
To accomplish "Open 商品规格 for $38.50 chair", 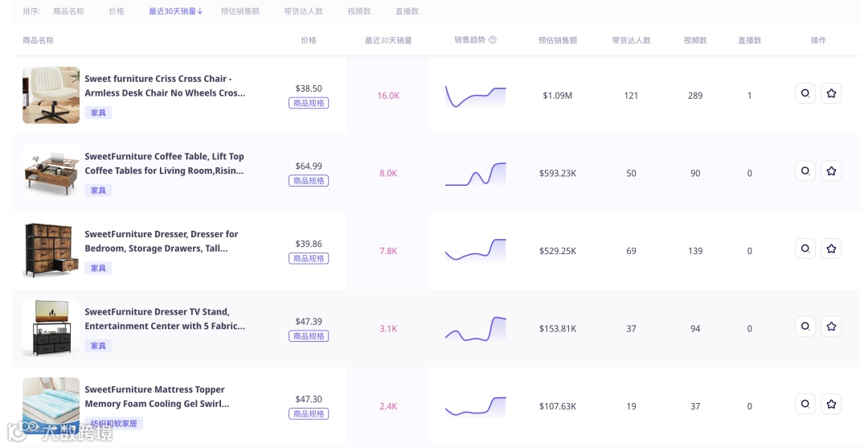I will coord(309,103).
